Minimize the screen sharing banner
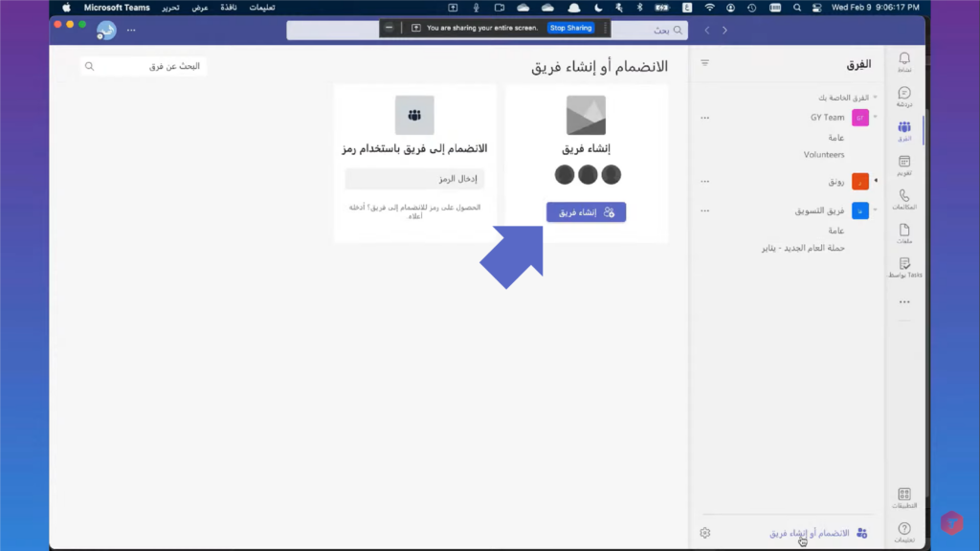The width and height of the screenshot is (980, 551). tap(389, 28)
